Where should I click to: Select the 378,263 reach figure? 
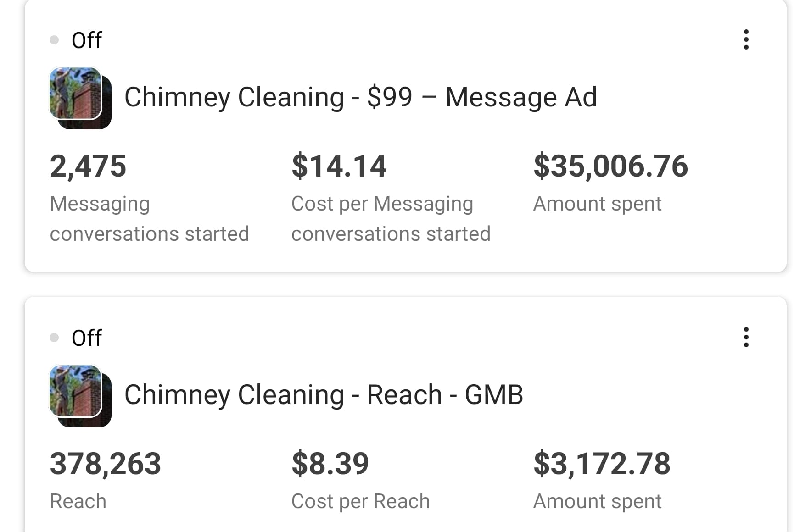tap(106, 464)
